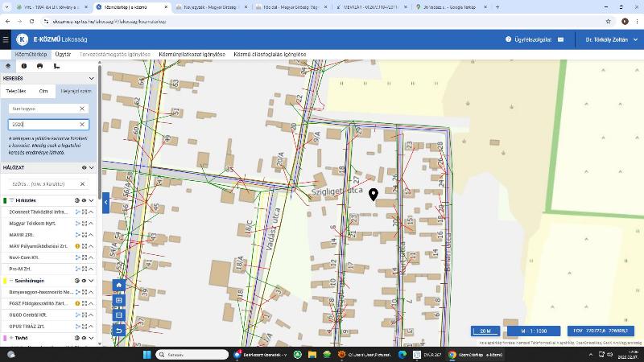The width and height of the screenshot is (644, 362).
Task: Adjust transparency of Hírközlés layer group
Action: tap(76, 200)
